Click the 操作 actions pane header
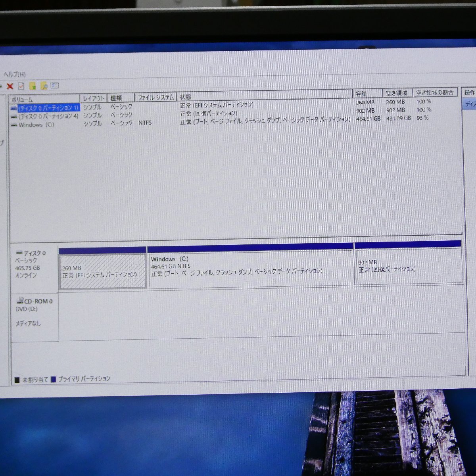The width and height of the screenshot is (476, 476). click(x=469, y=92)
